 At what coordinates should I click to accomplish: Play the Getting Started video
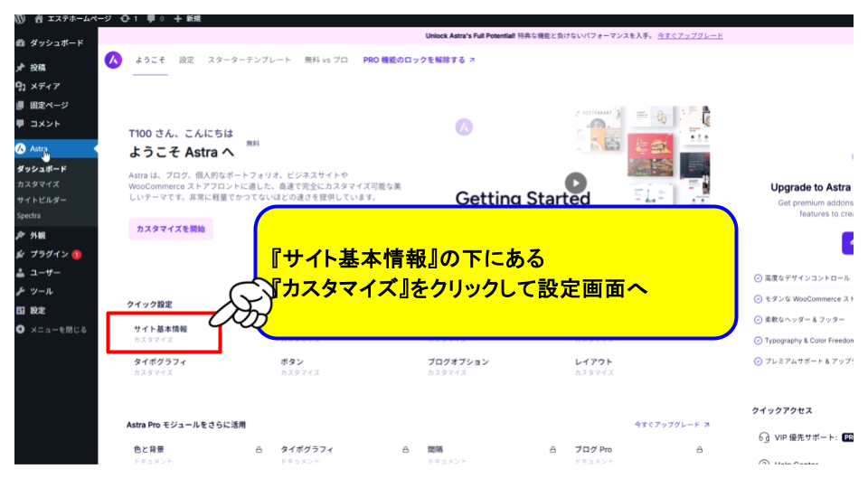576,183
